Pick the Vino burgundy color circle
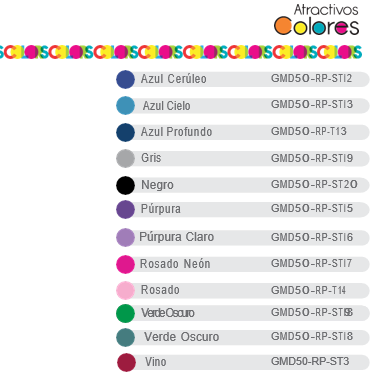 126,362
